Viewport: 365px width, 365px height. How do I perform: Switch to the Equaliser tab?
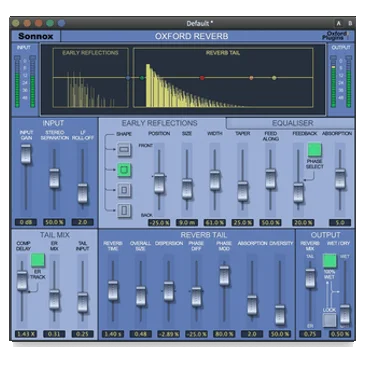(x=292, y=123)
